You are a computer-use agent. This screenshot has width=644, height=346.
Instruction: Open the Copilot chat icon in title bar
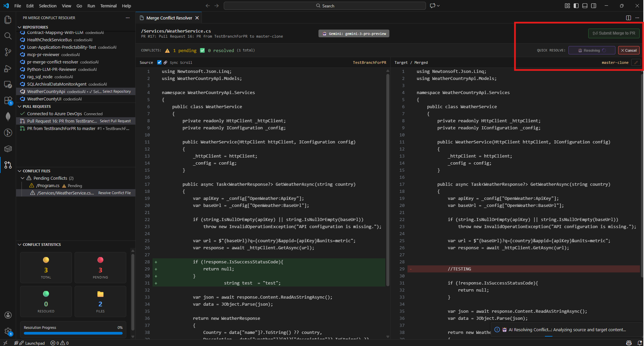point(432,6)
